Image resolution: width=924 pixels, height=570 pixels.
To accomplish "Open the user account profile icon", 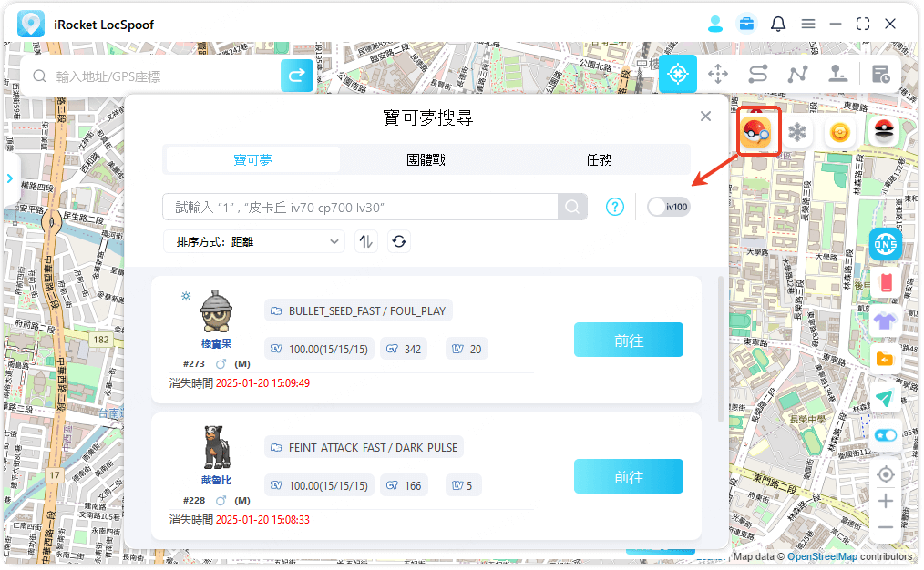I will point(714,25).
